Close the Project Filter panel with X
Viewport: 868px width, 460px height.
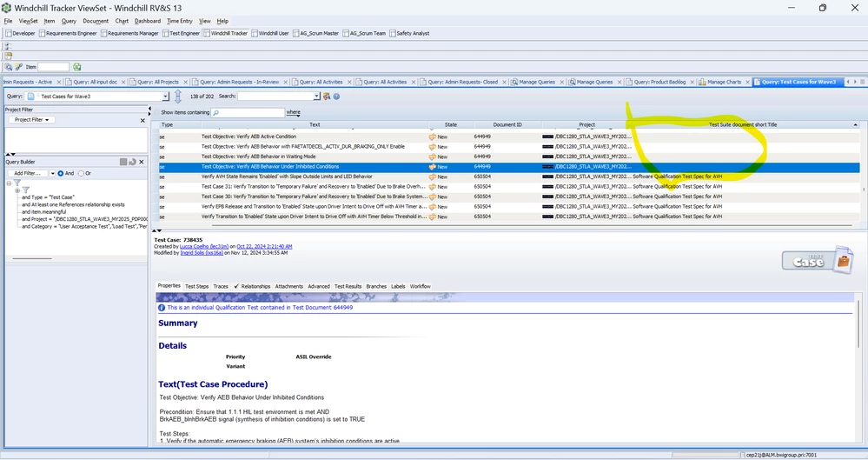click(x=142, y=120)
